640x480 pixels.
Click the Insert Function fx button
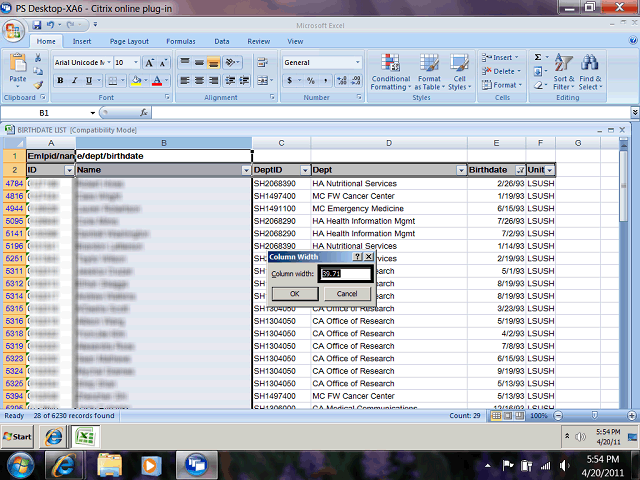click(x=144, y=113)
